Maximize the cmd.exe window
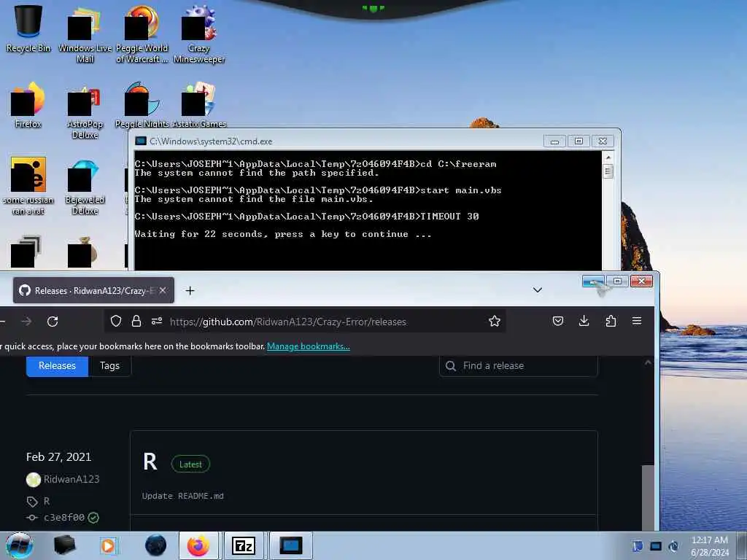This screenshot has height=560, width=747. point(578,141)
